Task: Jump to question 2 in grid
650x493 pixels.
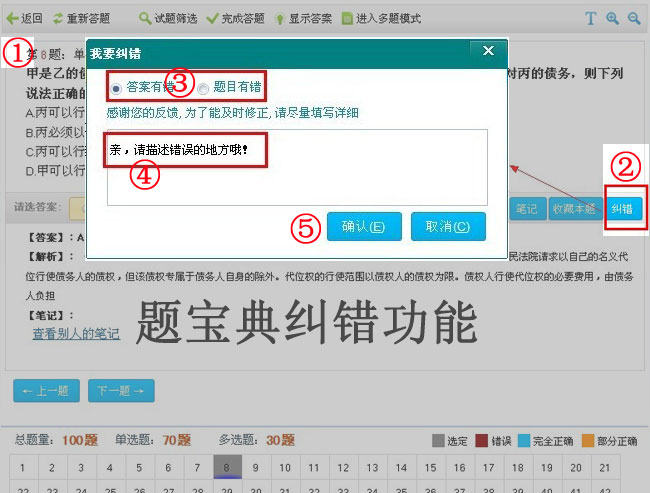Action: pyautogui.click(x=52, y=468)
